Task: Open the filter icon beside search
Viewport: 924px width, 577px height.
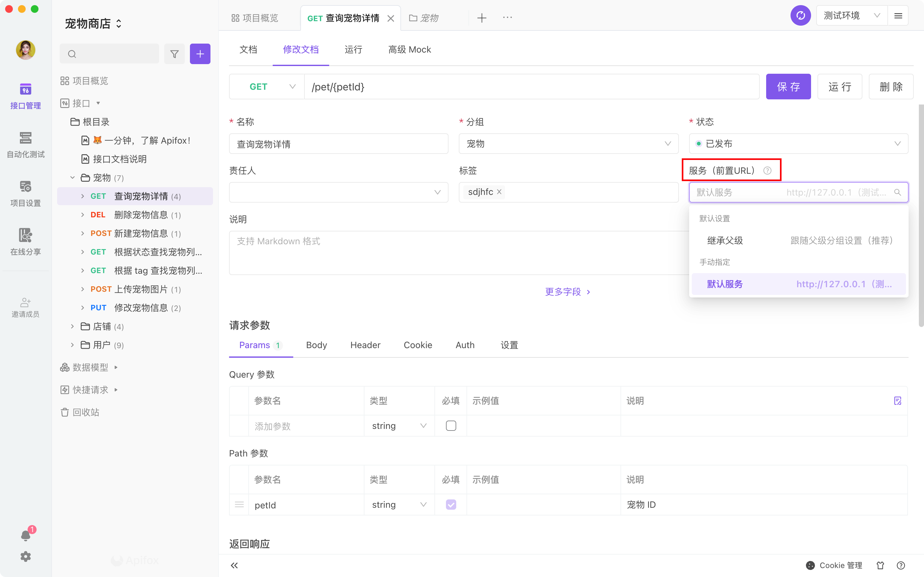Action: point(175,54)
